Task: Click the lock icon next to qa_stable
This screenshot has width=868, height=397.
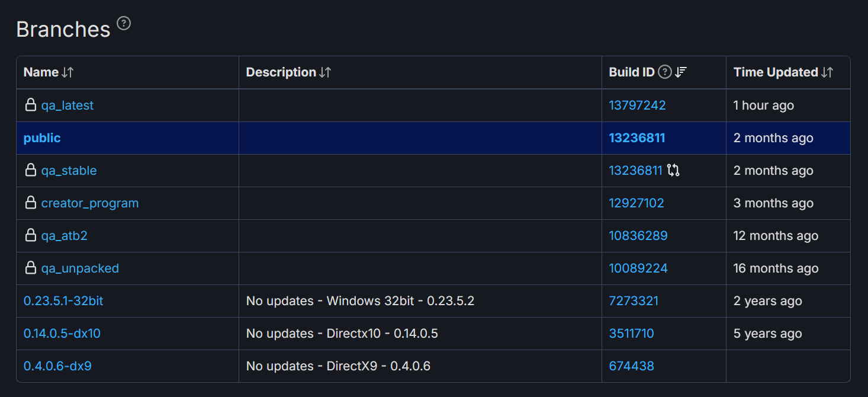Action: click(x=30, y=171)
